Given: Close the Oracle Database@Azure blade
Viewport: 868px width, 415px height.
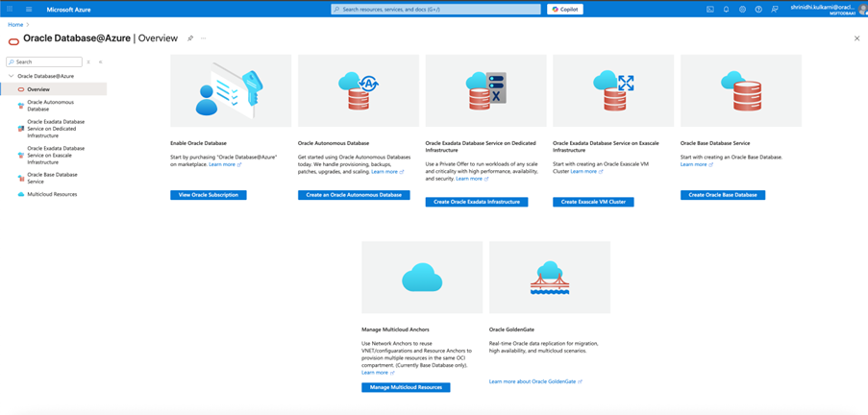Looking at the screenshot, I should pos(856,38).
